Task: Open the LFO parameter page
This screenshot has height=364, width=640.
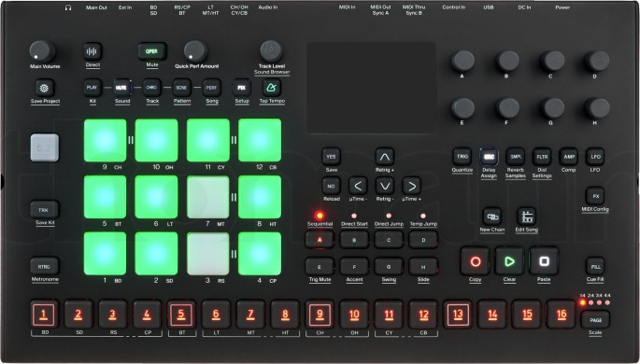Action: pos(595,157)
